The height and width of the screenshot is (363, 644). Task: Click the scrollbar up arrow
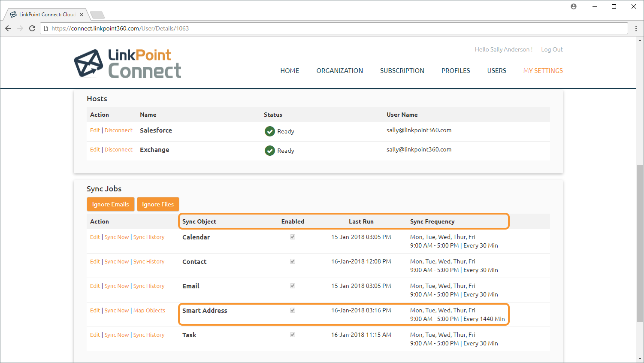[640, 41]
